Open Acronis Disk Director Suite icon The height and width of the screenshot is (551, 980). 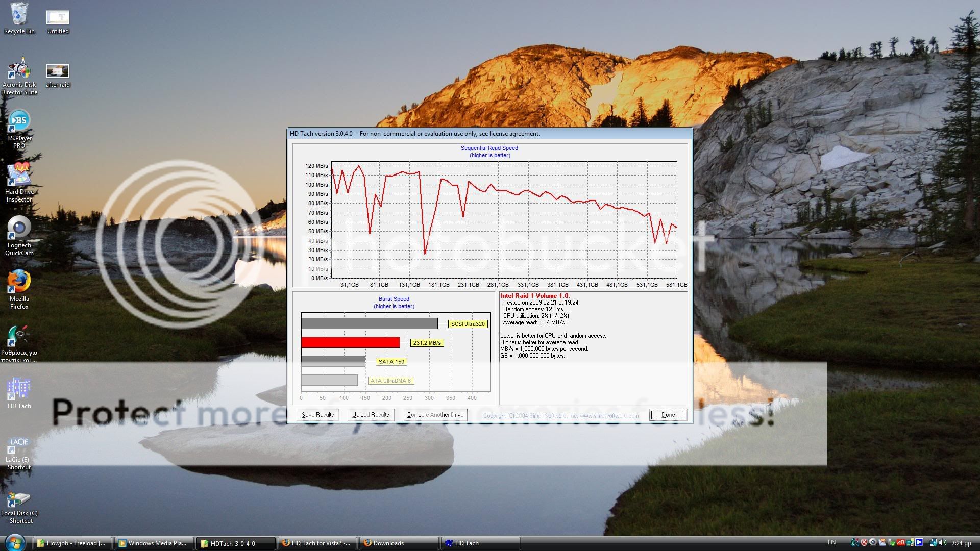19,71
